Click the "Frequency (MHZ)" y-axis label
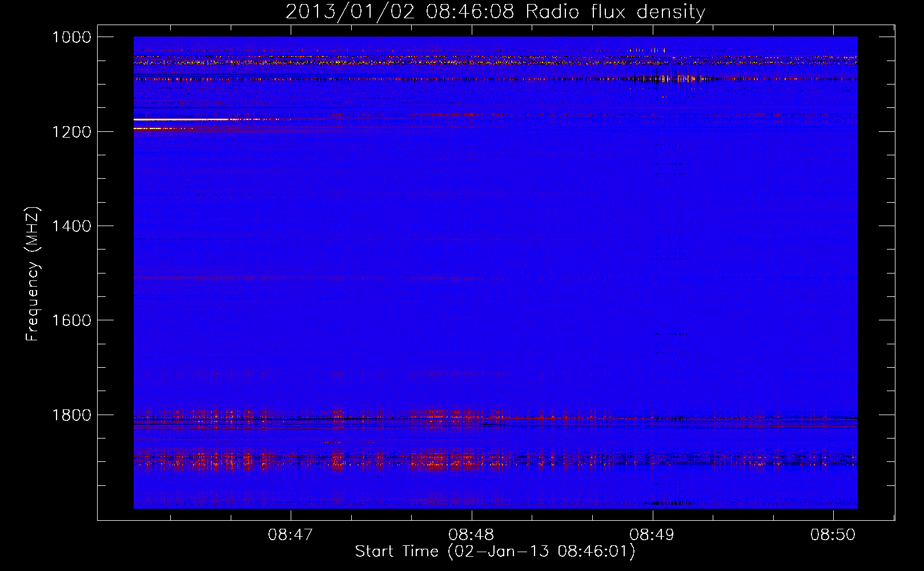 [33, 274]
